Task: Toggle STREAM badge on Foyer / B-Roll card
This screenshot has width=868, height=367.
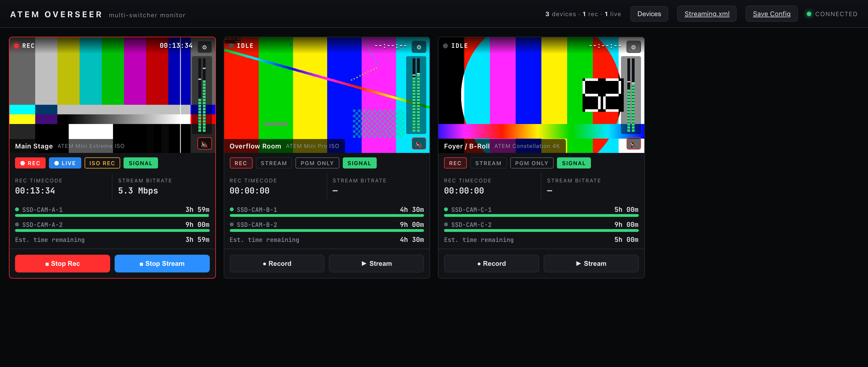Action: (488, 163)
